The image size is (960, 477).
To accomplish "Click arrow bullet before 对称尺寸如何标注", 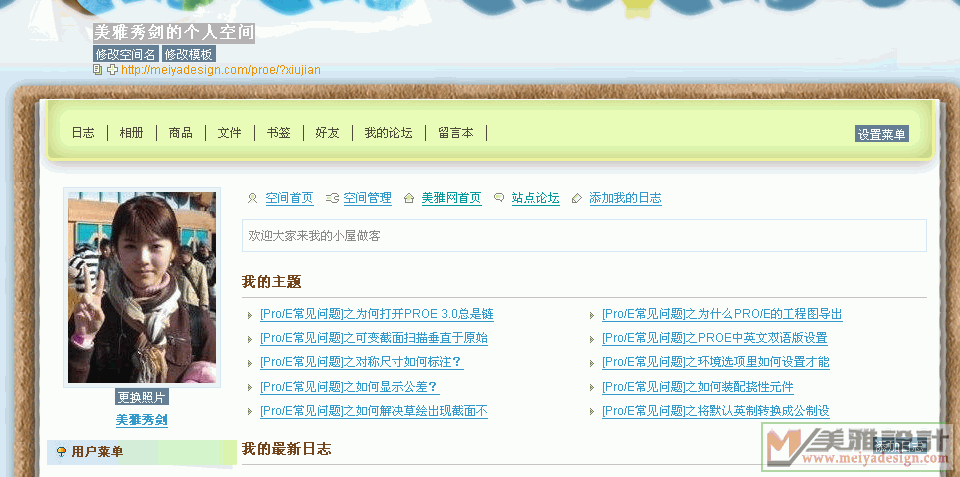I will 250,363.
